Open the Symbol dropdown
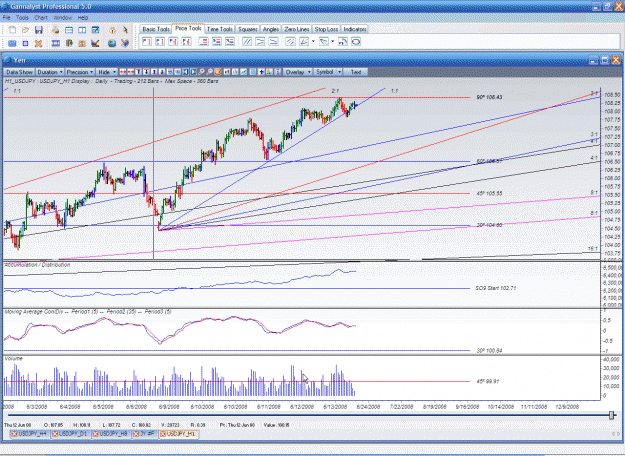This screenshot has width=625, height=456. (328, 72)
